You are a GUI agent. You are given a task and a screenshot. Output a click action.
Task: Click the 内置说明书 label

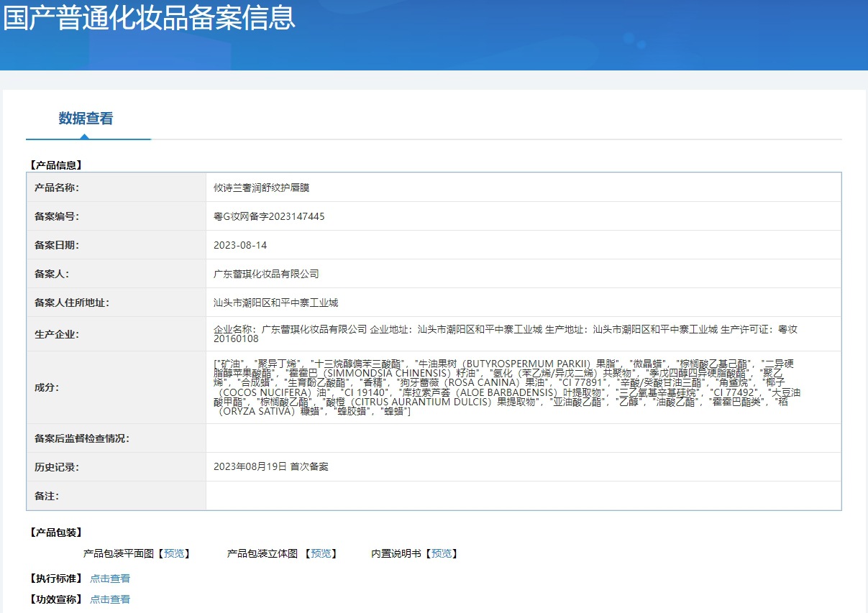click(x=396, y=553)
